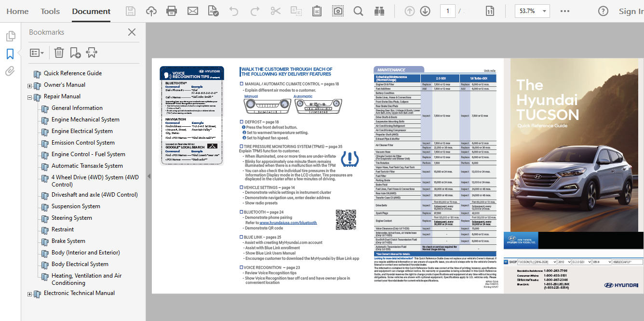This screenshot has width=644, height=321.
Task: Click the Save file icon
Action: [x=130, y=11]
